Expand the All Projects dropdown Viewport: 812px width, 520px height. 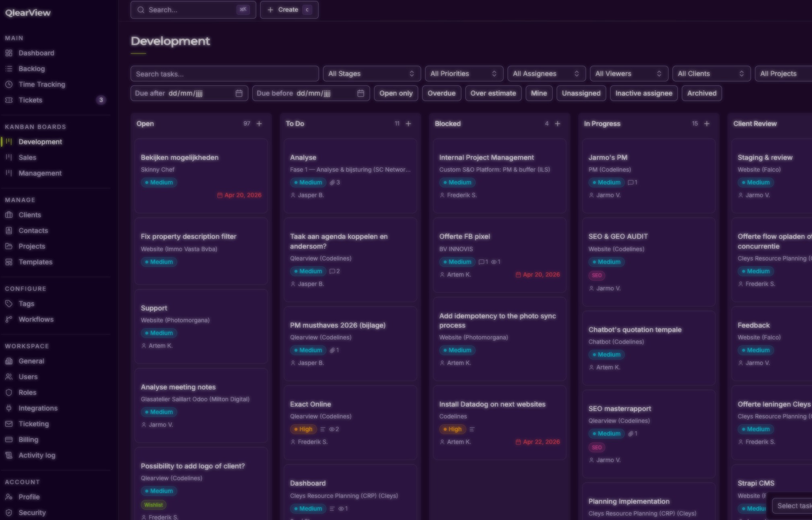point(783,74)
